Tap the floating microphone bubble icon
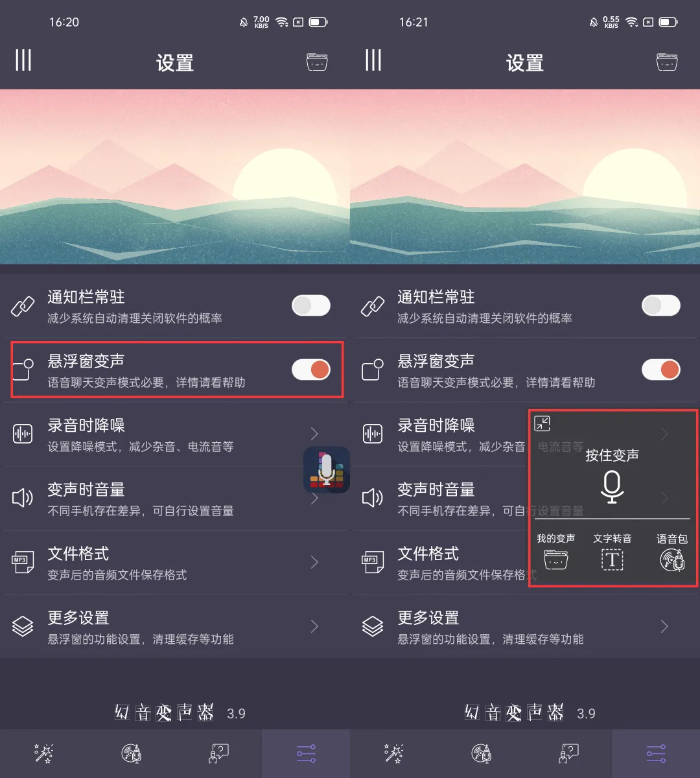The image size is (700, 778). [327, 470]
